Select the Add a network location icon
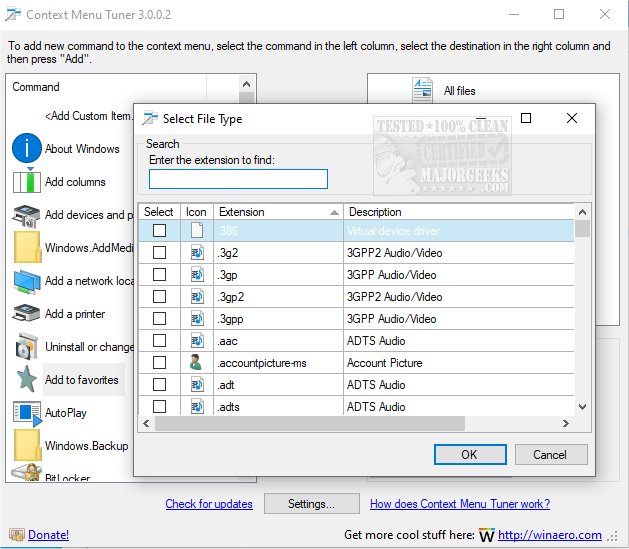This screenshot has width=629, height=549. [x=26, y=281]
